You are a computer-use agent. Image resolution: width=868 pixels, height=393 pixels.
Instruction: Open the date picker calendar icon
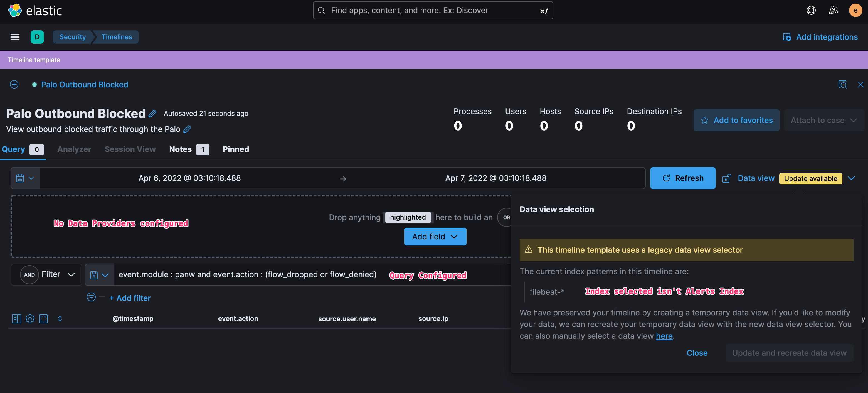pos(20,178)
